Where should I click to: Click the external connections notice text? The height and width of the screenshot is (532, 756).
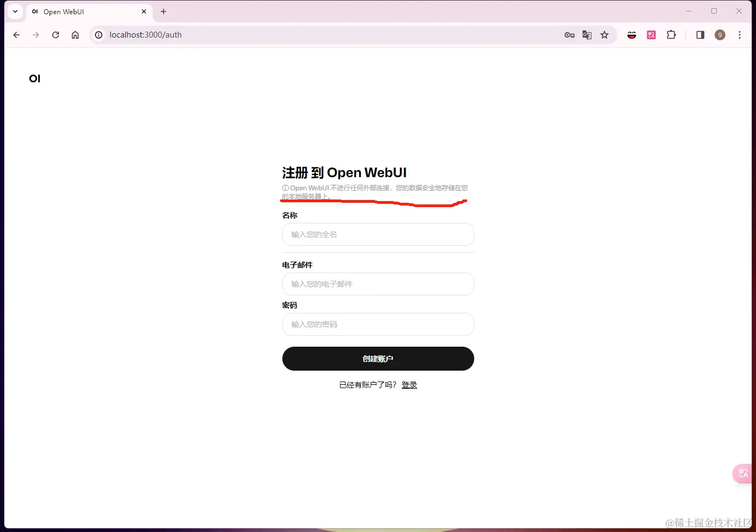click(375, 192)
